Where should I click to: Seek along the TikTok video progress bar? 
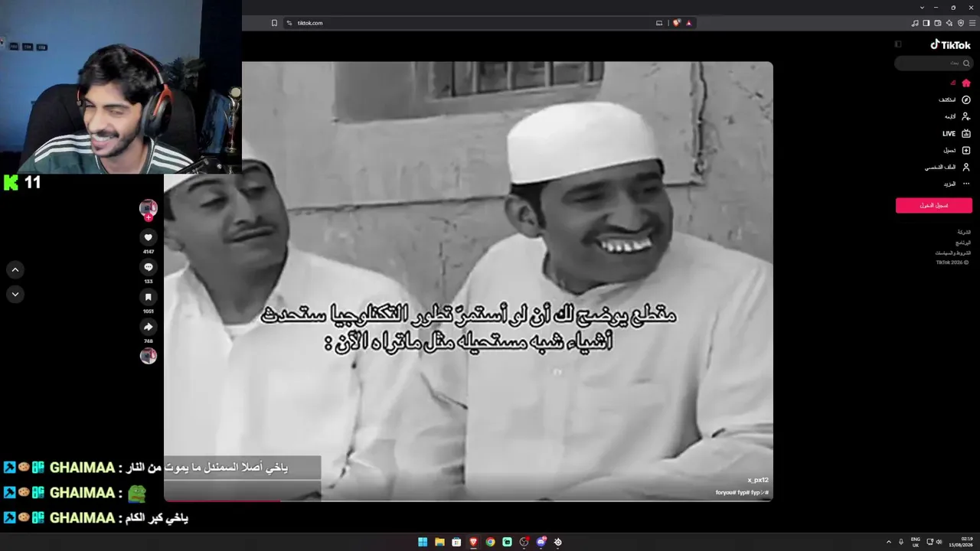[469, 501]
